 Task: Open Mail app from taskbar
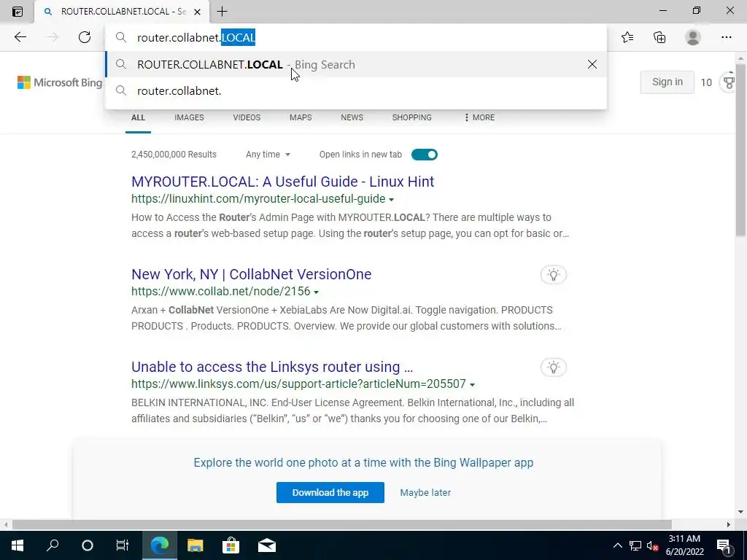(x=267, y=545)
